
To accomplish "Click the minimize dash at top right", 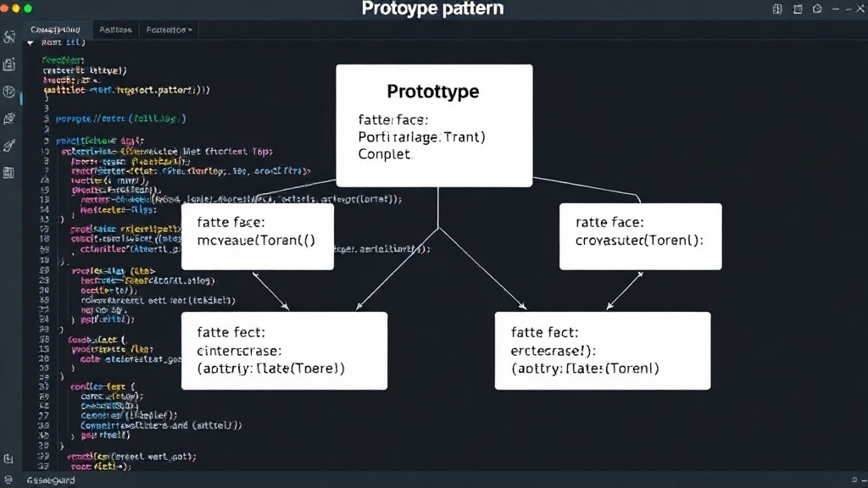I will (x=835, y=8).
